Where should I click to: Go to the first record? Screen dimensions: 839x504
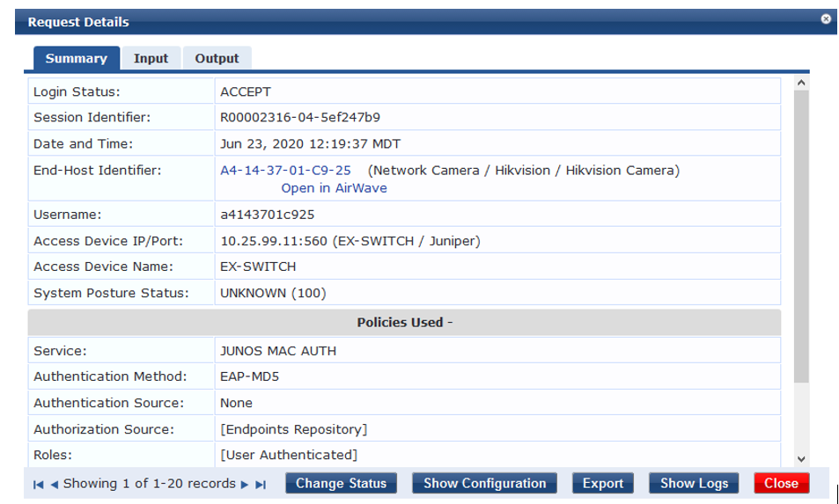(x=38, y=485)
